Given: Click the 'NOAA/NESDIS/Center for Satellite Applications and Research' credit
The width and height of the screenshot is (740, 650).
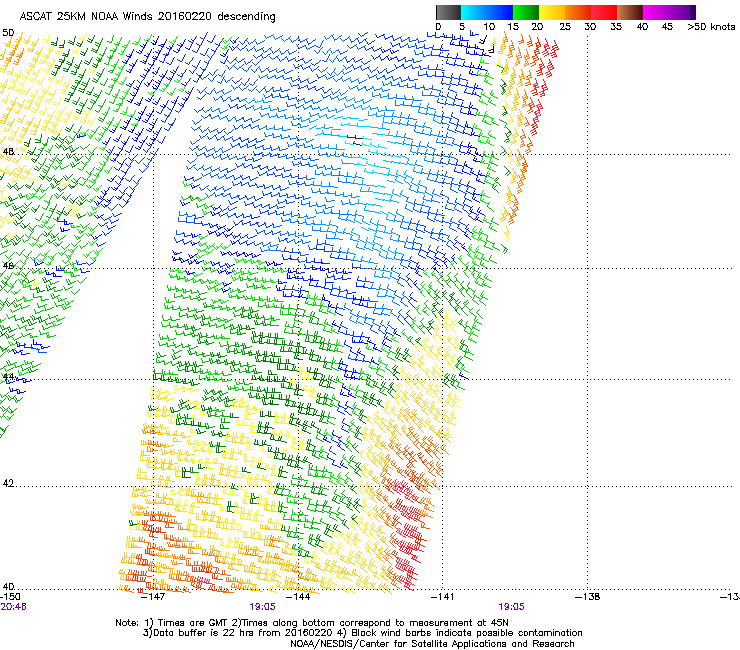Looking at the screenshot, I should (x=432, y=644).
